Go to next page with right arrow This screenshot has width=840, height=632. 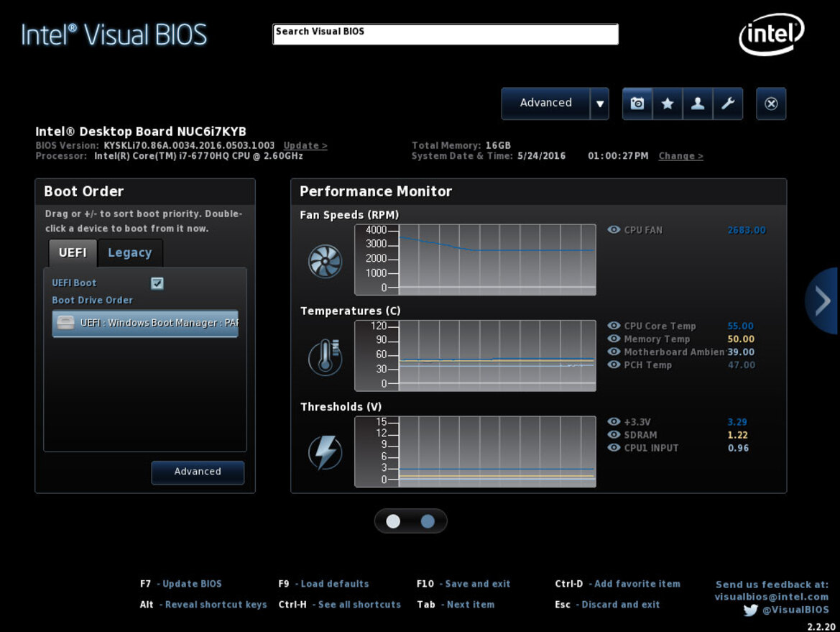(x=823, y=301)
